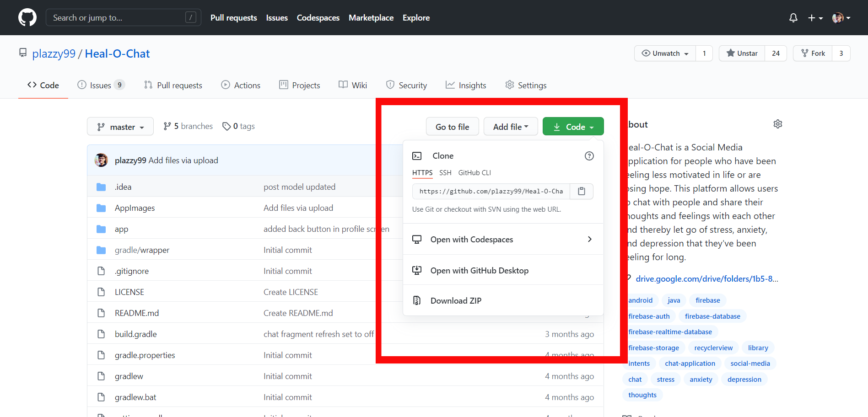Open the plus create-new dropdown
Screen dimensions: 868x417
click(815, 18)
